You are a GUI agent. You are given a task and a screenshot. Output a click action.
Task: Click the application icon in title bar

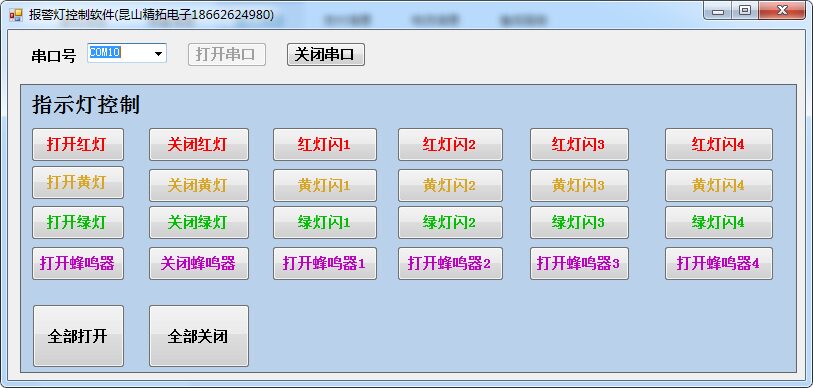16,15
